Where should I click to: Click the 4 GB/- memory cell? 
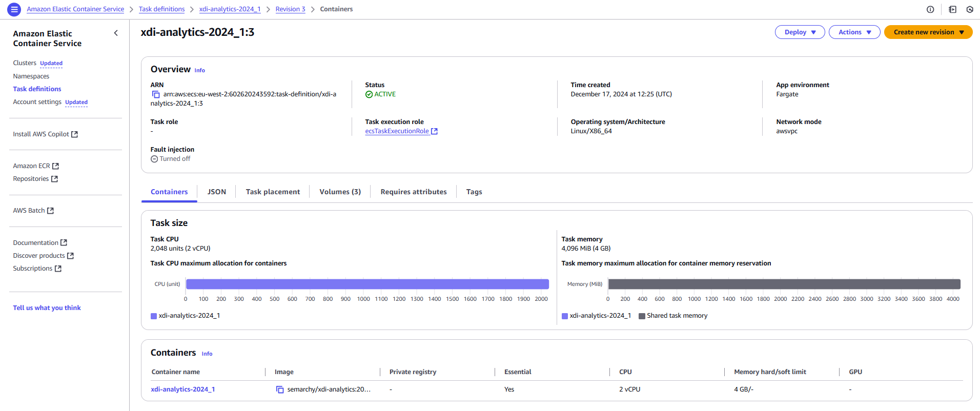(x=744, y=389)
